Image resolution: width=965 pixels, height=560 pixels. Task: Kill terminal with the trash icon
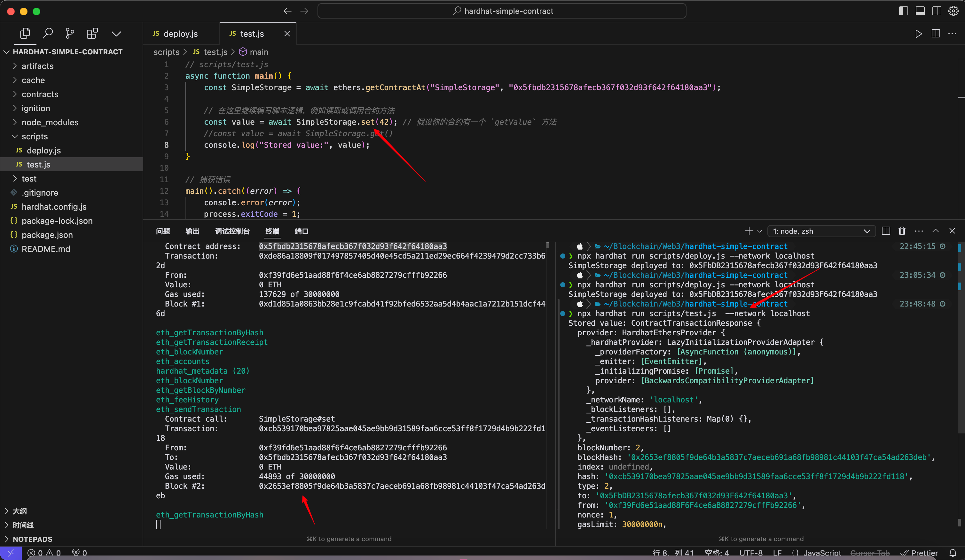pyautogui.click(x=902, y=231)
